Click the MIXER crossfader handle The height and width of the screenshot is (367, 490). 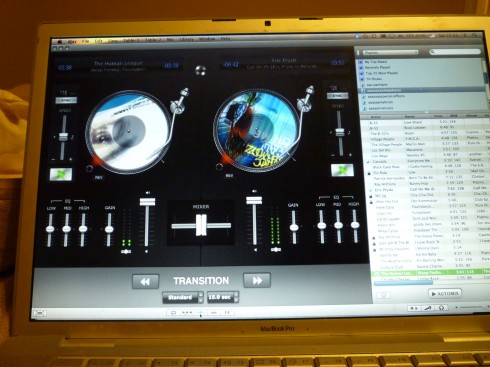201,225
